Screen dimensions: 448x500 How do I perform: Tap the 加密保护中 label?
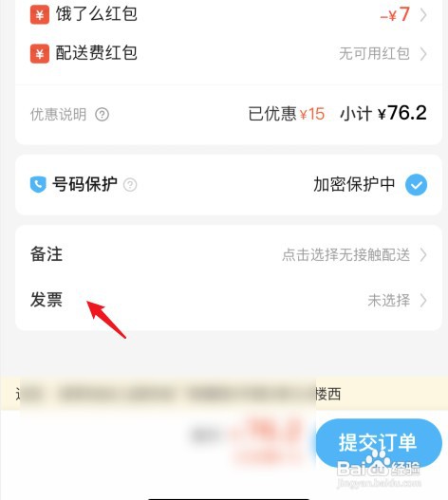pyautogui.click(x=354, y=184)
